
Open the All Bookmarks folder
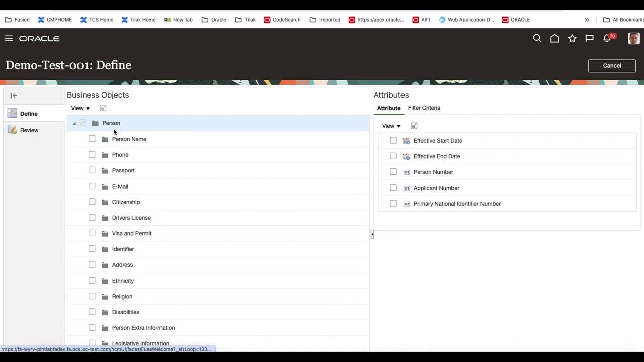tap(623, 20)
